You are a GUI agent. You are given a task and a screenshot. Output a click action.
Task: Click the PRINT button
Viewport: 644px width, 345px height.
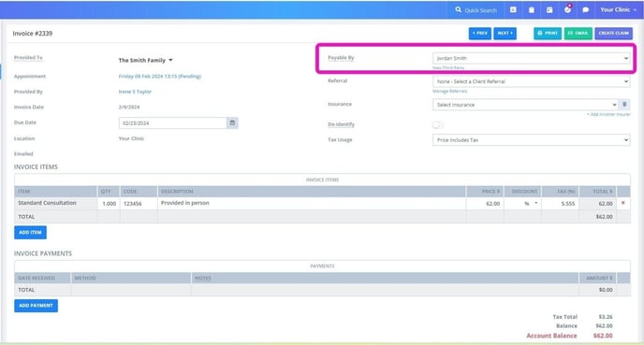coord(548,34)
